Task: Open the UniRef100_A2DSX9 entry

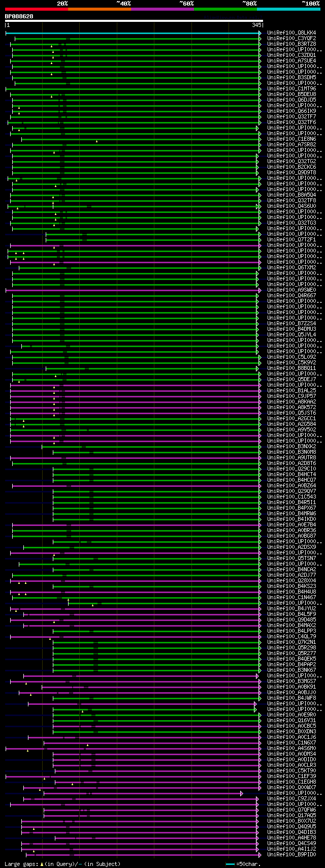Action: coord(291,547)
